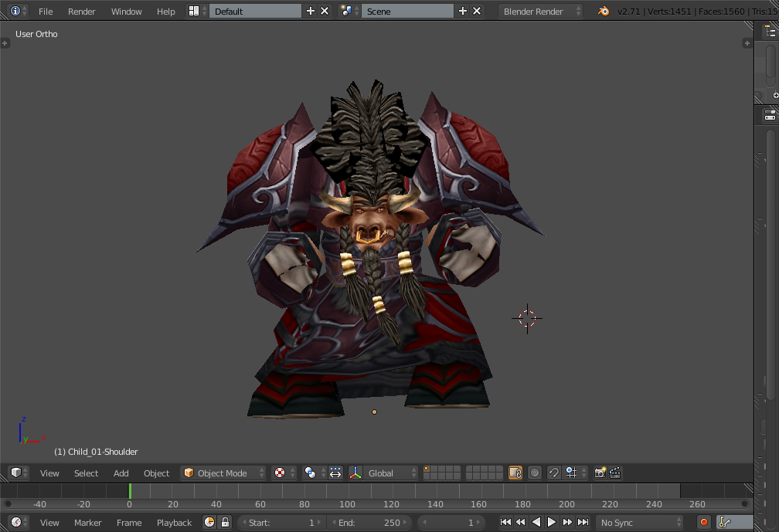Jump to next keyframe

(567, 522)
